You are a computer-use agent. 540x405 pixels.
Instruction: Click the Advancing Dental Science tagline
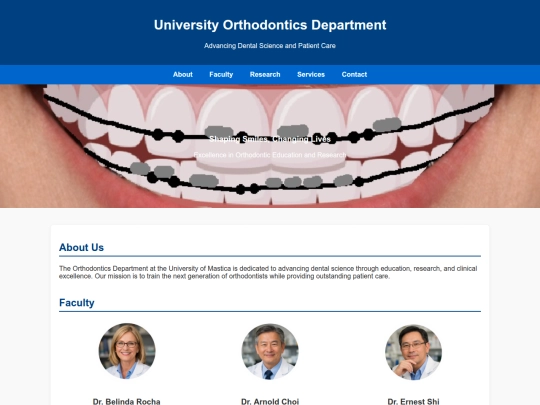pyautogui.click(x=270, y=46)
